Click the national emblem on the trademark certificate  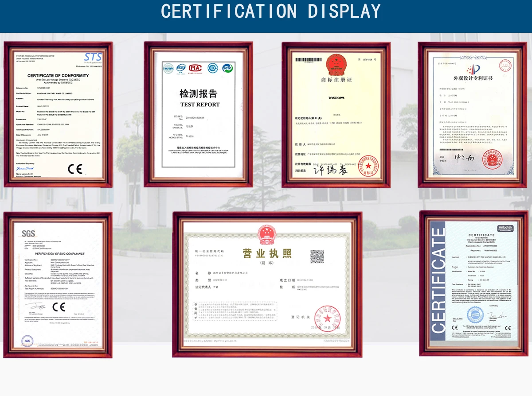tap(336, 65)
